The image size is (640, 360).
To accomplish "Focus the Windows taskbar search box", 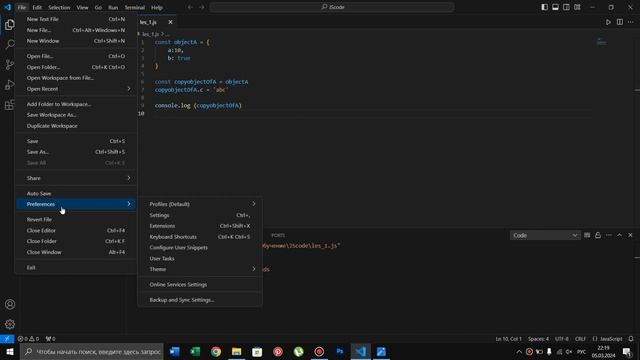I will pos(92,352).
